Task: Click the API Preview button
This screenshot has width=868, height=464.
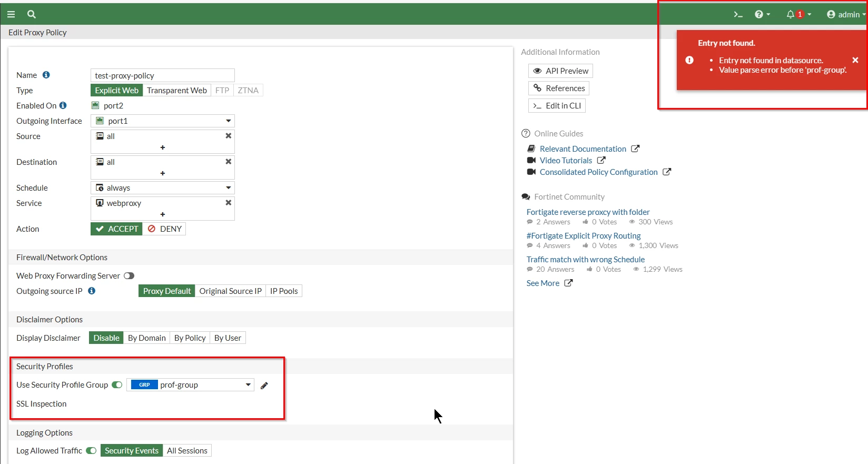Action: point(560,71)
